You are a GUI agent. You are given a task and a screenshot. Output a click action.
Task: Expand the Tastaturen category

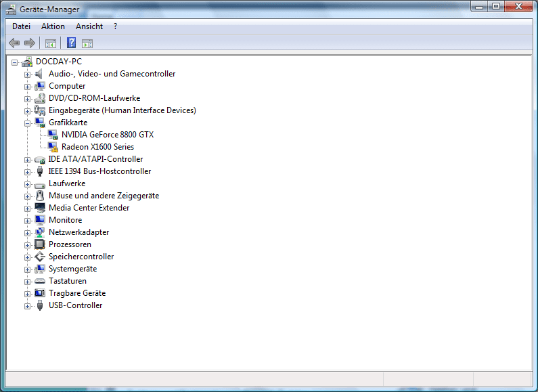click(x=27, y=282)
